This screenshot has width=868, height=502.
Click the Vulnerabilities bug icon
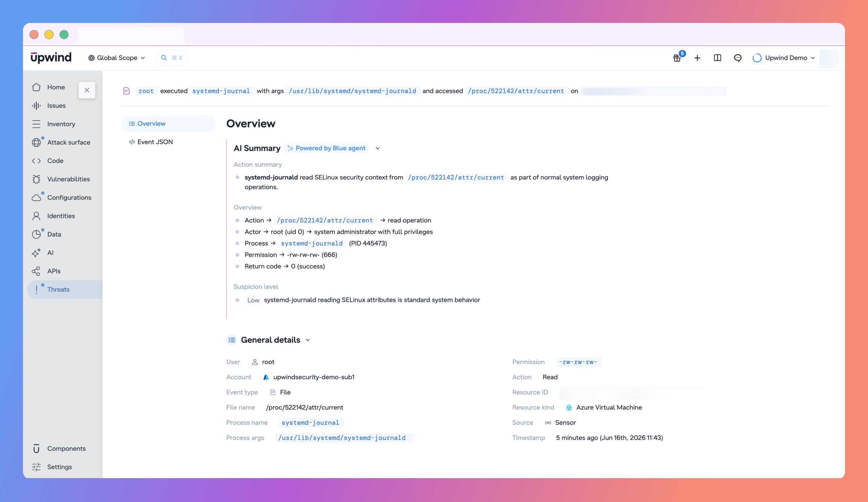tap(37, 179)
